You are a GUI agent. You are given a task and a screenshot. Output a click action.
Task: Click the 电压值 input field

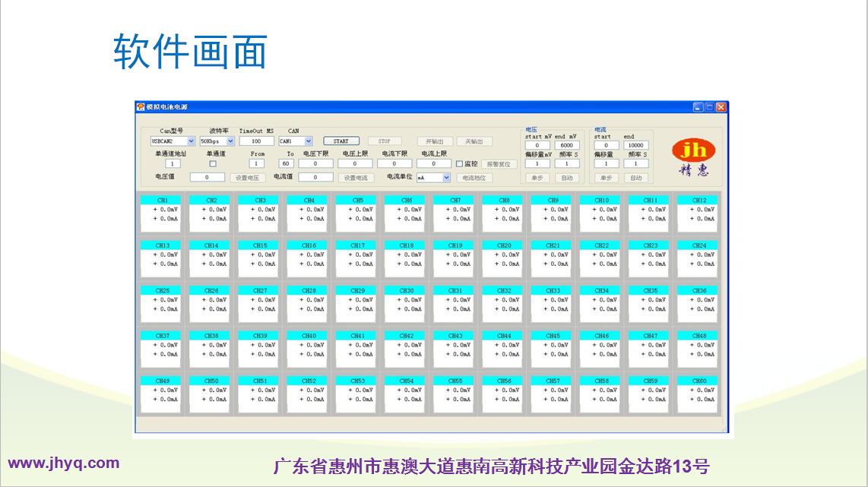[207, 178]
